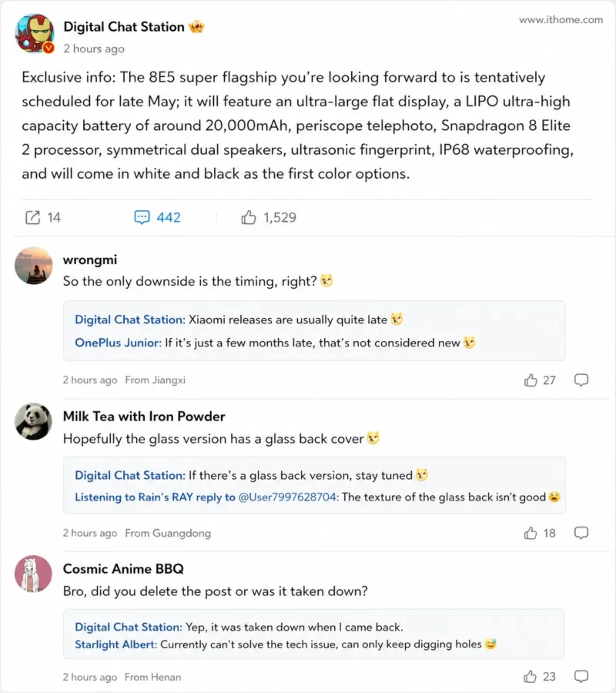Like Cosmic Anime BBQ's comment
Image resolution: width=616 pixels, height=693 pixels.
[531, 677]
